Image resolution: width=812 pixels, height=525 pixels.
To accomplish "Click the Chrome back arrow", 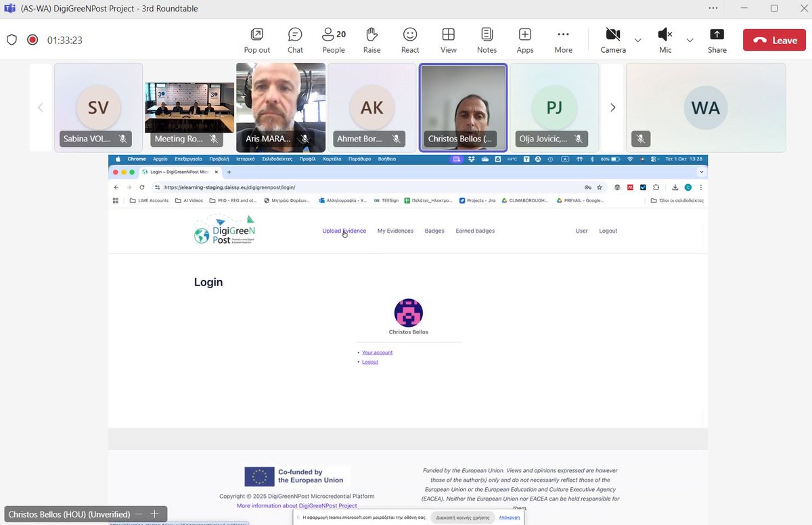I will point(116,187).
